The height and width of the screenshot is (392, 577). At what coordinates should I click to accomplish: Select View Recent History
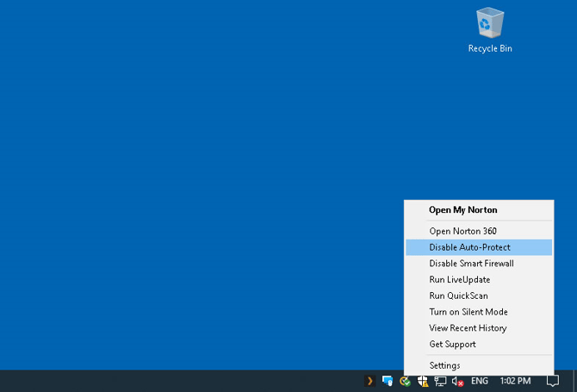(x=468, y=328)
